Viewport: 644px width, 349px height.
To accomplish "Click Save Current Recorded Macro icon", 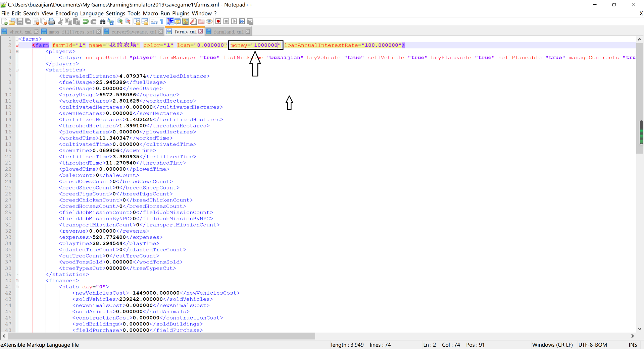I will 250,21.
